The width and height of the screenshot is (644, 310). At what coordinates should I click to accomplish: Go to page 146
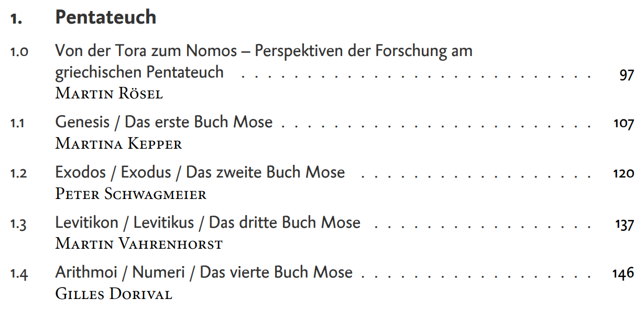point(623,273)
